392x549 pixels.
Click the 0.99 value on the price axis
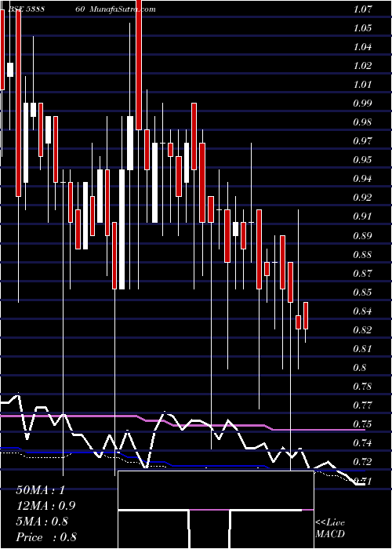point(362,104)
